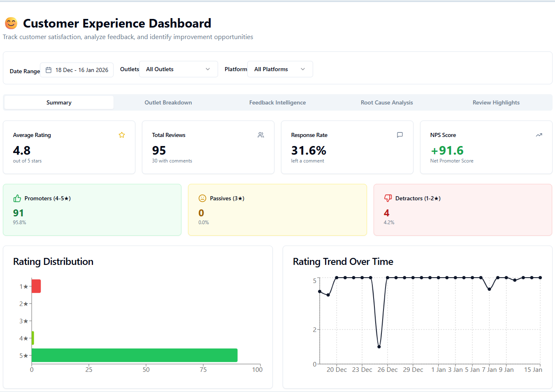Select the Review Highlights tab
This screenshot has width=555, height=392.
(x=496, y=102)
